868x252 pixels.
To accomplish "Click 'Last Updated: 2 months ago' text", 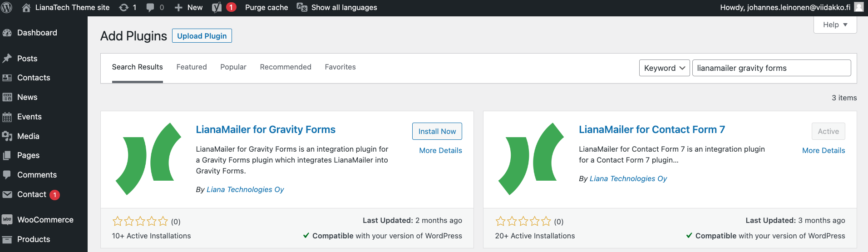I will tap(412, 220).
